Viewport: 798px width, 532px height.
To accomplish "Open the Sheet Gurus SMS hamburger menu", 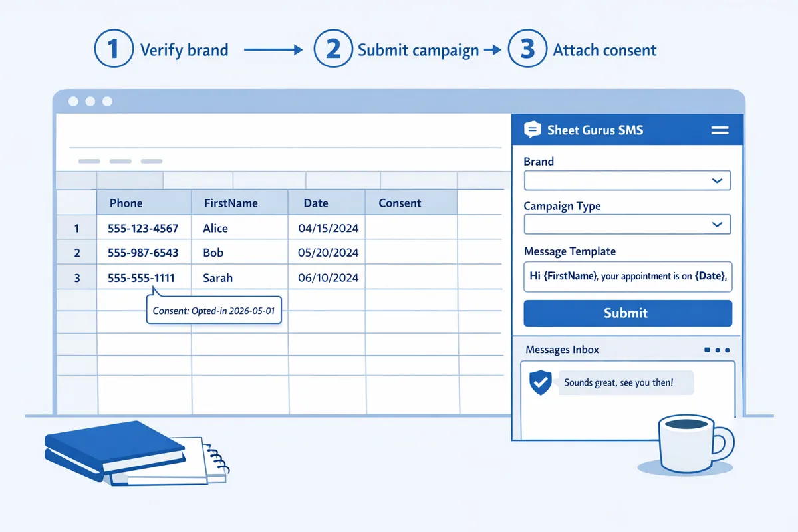I will tap(720, 130).
